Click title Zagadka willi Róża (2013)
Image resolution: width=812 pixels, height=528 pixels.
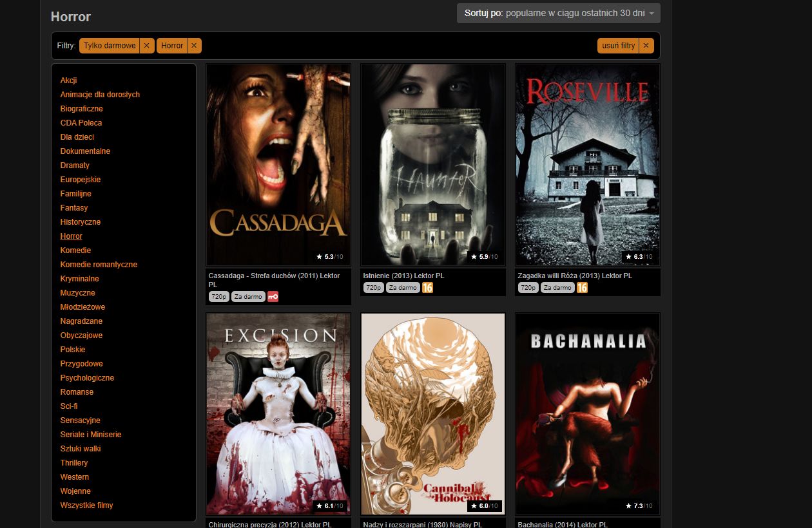pos(575,276)
